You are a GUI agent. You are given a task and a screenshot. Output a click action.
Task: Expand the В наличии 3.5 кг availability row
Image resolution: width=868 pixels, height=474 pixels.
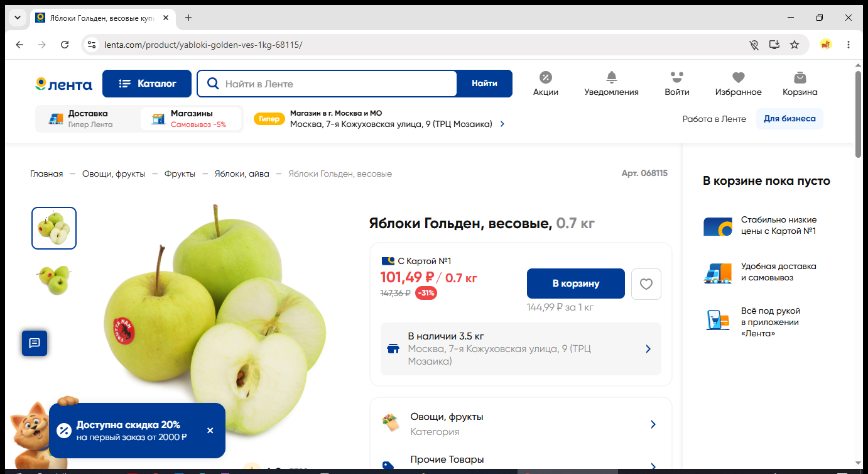pyautogui.click(x=521, y=349)
